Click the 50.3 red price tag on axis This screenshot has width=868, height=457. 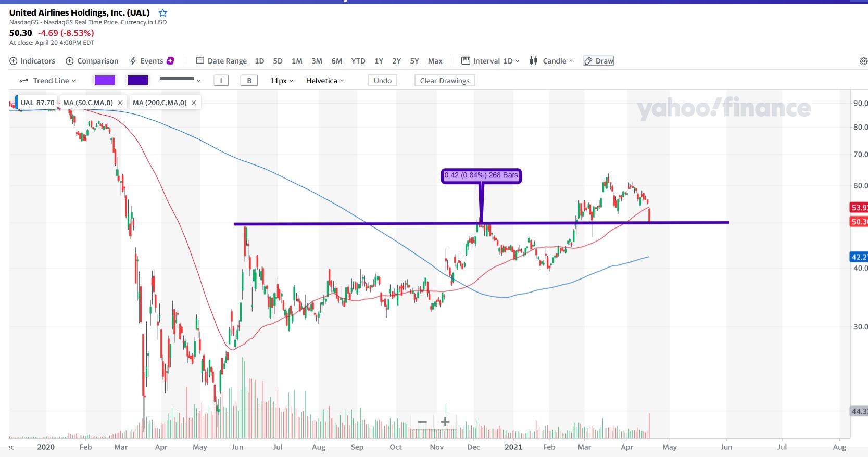859,222
